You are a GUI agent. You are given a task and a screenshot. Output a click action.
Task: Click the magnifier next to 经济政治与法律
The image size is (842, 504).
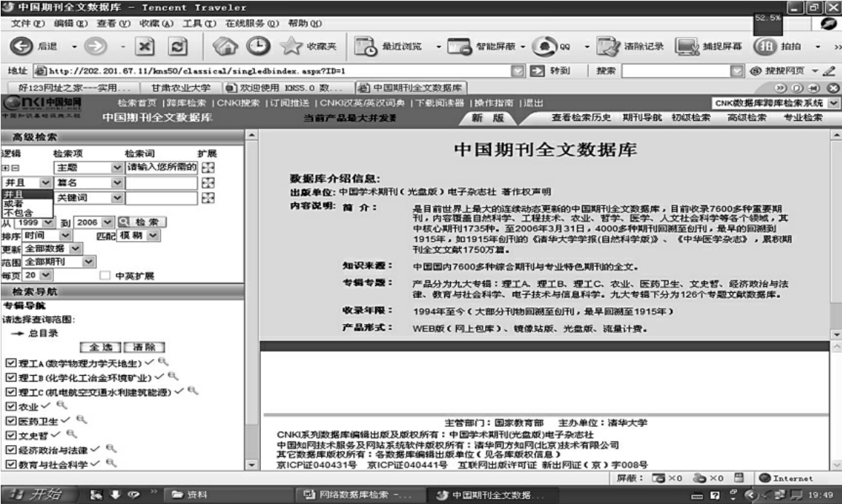[x=111, y=448]
